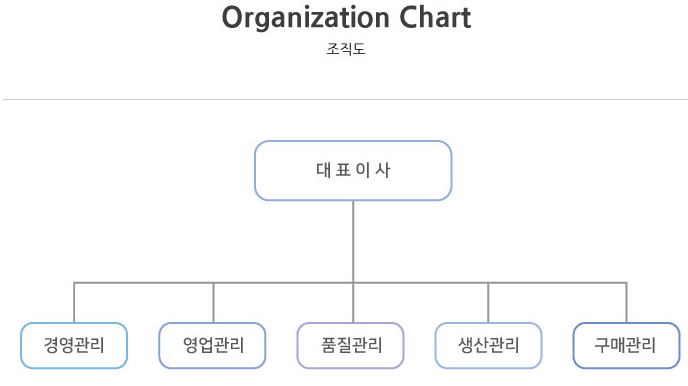The width and height of the screenshot is (688, 386).
Task: Click horizontal connector between 영업관리 and 품질관리 branches
Action: 283,282
